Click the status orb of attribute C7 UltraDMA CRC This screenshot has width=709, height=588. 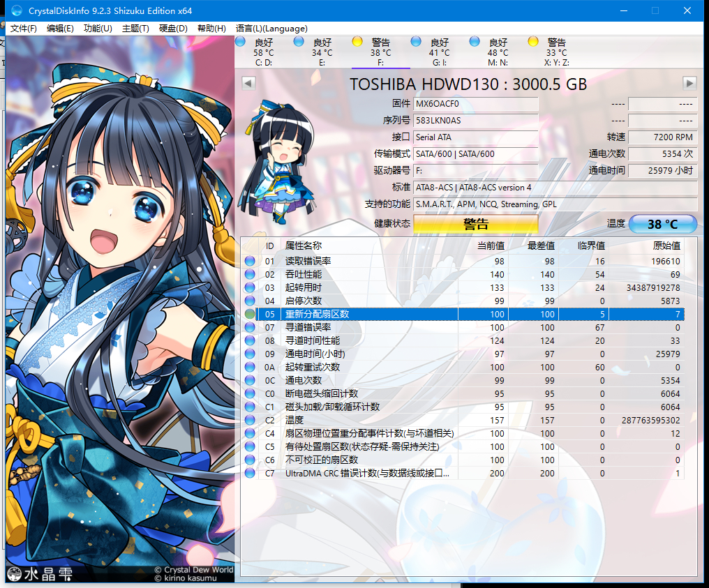pos(250,473)
